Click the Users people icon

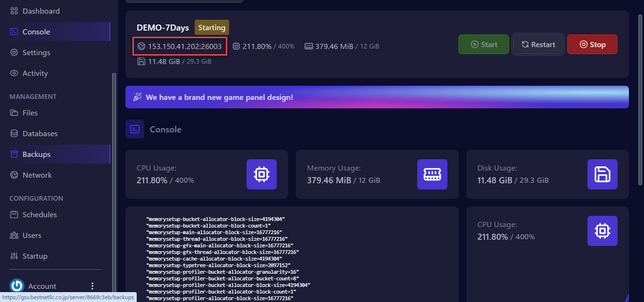14,235
